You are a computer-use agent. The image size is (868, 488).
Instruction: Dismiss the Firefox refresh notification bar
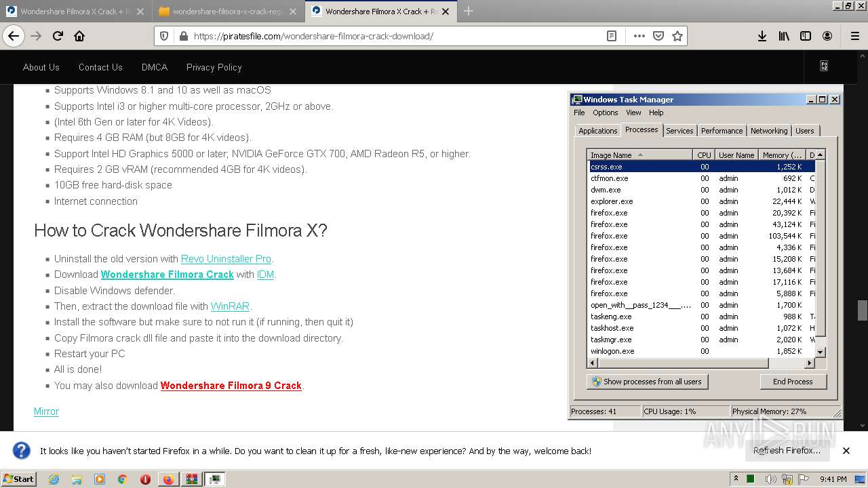846,451
